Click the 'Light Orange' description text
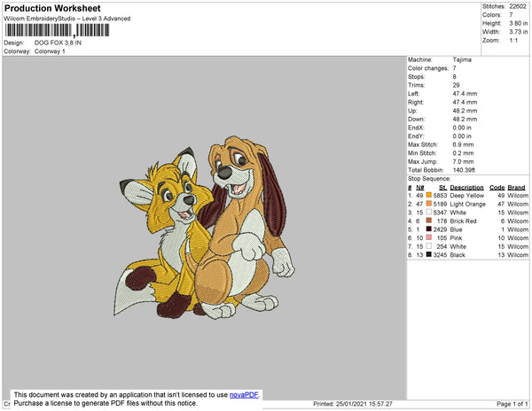 [x=467, y=204]
